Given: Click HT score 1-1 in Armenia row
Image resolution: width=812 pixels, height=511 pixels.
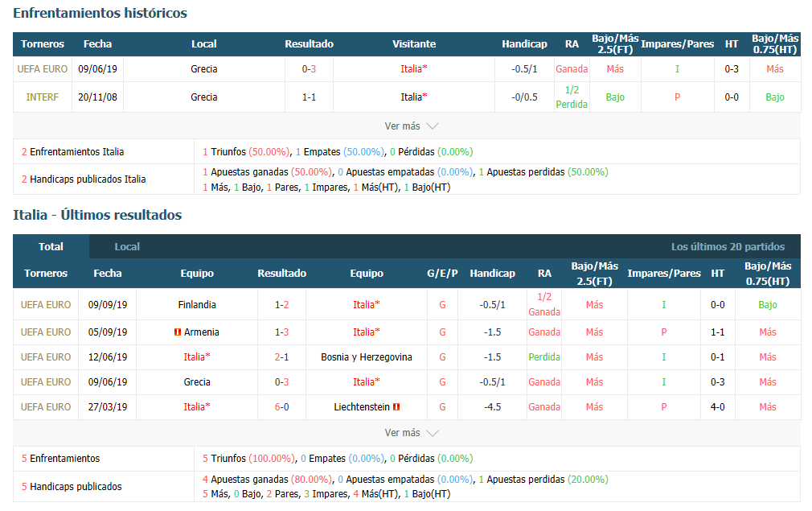Looking at the screenshot, I should pyautogui.click(x=718, y=332).
